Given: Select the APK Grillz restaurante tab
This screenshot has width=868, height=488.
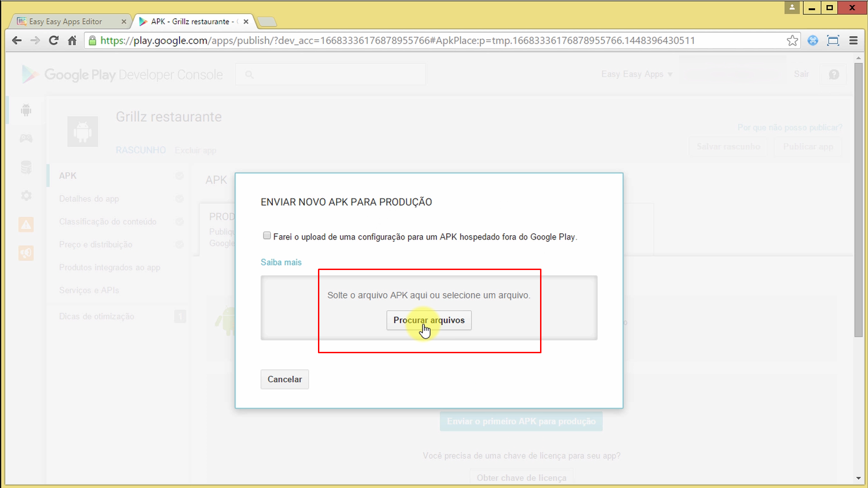Looking at the screenshot, I should point(190,21).
